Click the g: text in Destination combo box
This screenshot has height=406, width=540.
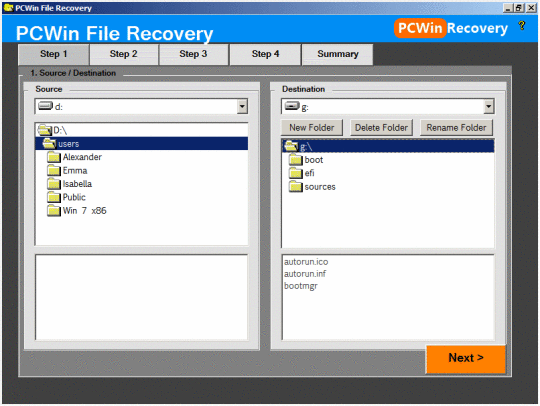pos(305,107)
